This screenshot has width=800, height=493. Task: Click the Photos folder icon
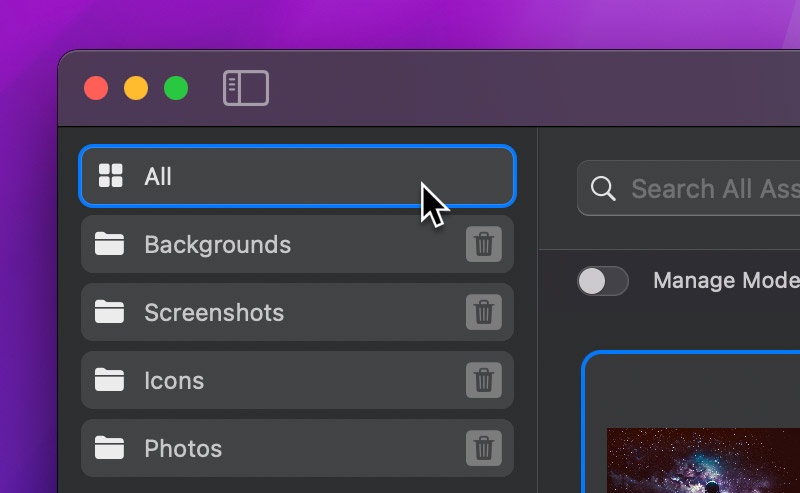(x=109, y=448)
